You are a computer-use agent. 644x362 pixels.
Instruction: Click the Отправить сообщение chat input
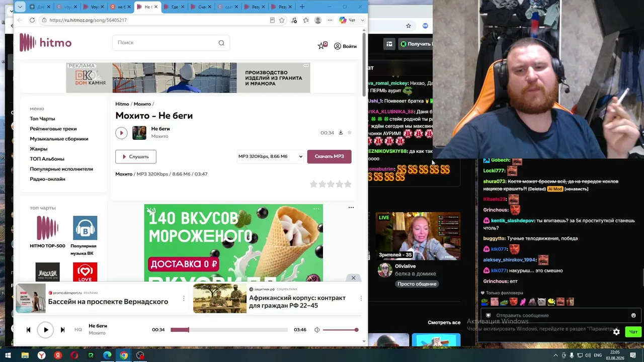(560, 316)
